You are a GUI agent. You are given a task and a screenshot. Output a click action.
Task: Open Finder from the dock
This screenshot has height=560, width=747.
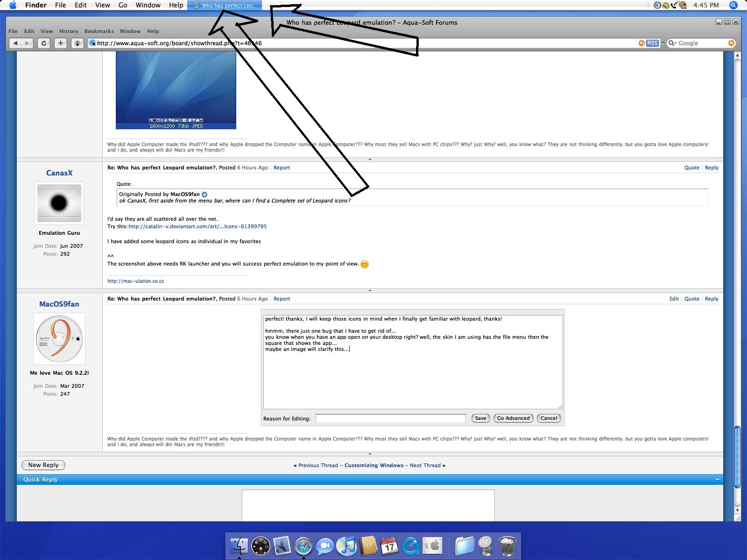point(239,545)
